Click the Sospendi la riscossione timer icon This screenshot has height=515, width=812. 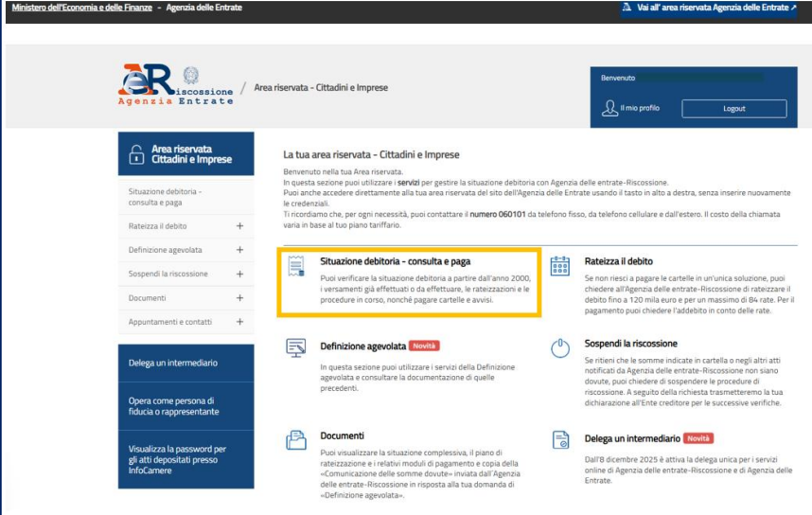tap(559, 348)
